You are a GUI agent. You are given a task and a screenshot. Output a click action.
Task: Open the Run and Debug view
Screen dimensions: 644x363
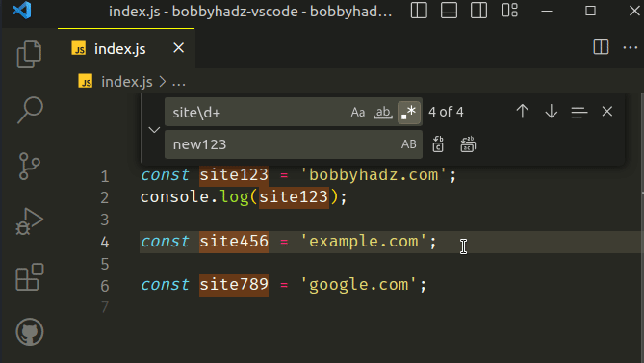(30, 221)
